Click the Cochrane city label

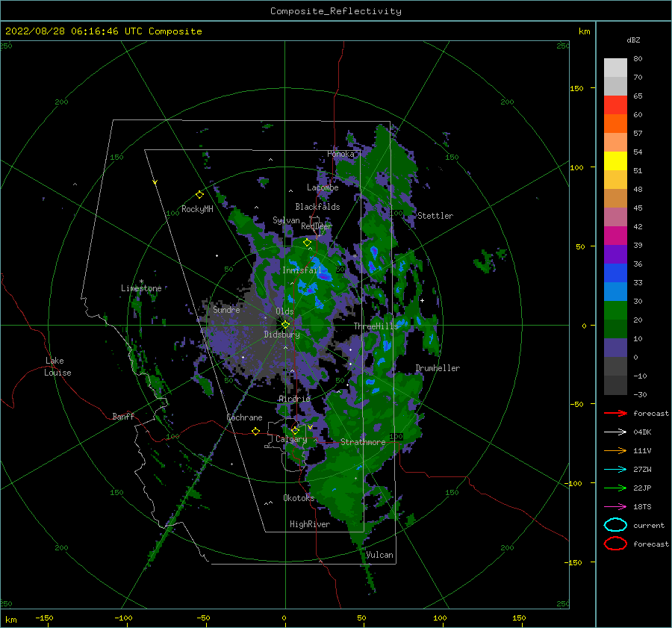click(244, 417)
